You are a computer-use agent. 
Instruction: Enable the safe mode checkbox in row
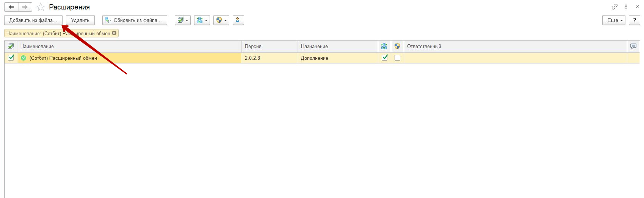(x=397, y=58)
